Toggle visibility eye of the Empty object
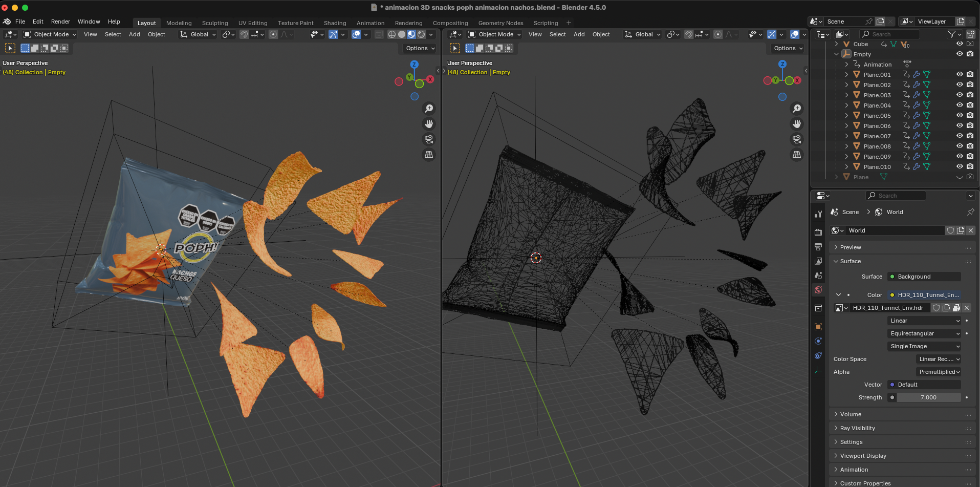 960,54
